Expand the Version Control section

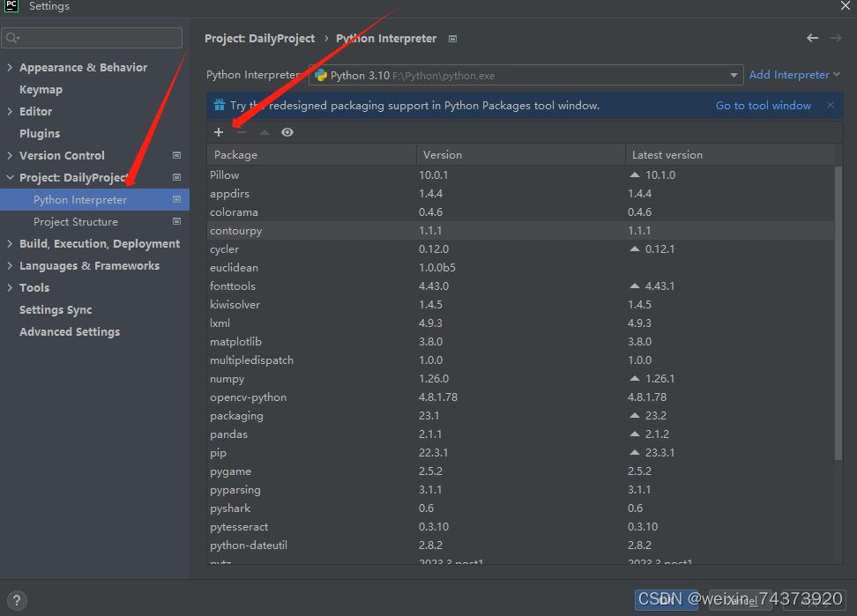click(10, 155)
